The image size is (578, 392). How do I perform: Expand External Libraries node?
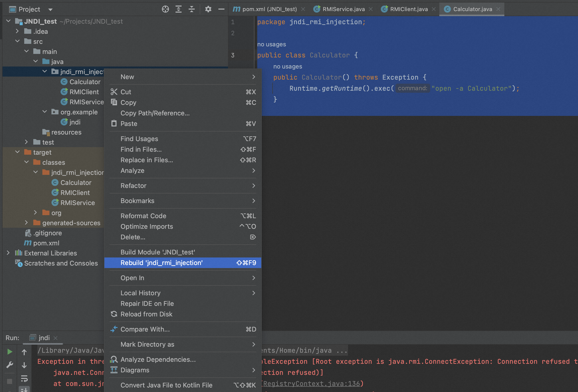8,253
